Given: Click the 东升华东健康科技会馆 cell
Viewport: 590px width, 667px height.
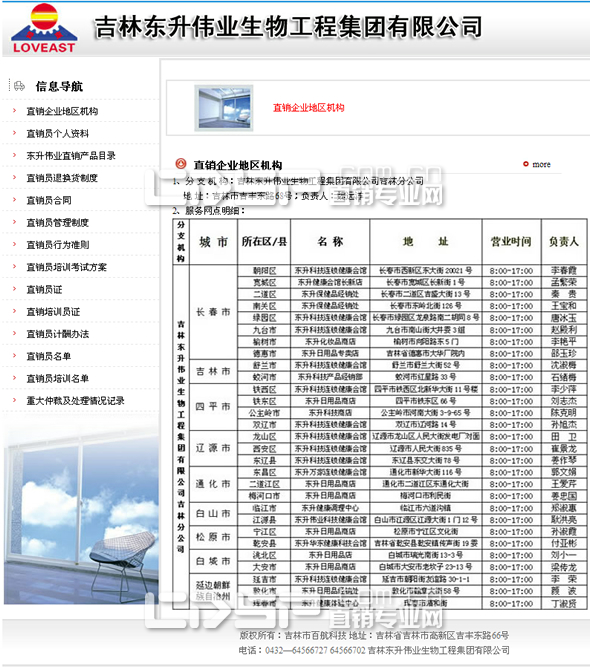Looking at the screenshot, I should [x=330, y=543].
